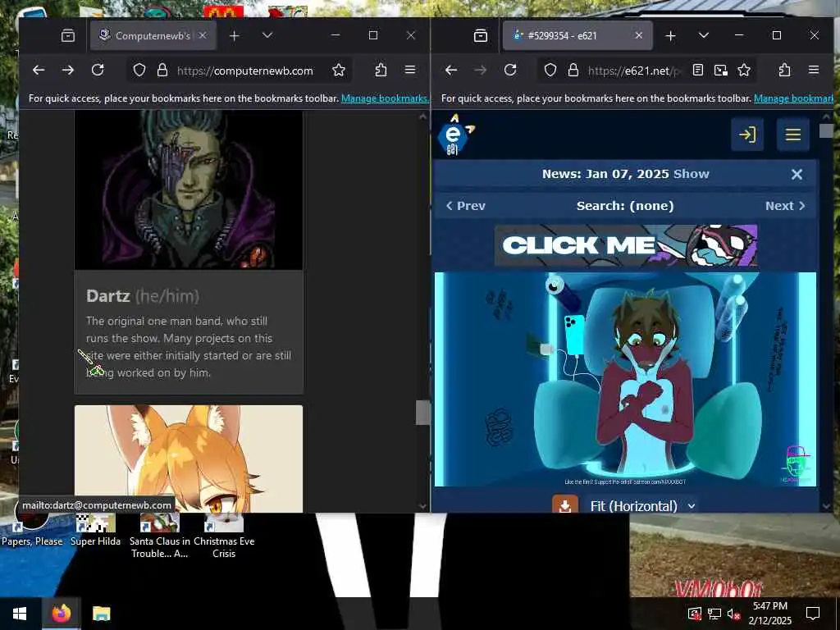The width and height of the screenshot is (840, 630).
Task: Open picture-in-picture icon in the e621 address bar
Action: pyautogui.click(x=721, y=71)
